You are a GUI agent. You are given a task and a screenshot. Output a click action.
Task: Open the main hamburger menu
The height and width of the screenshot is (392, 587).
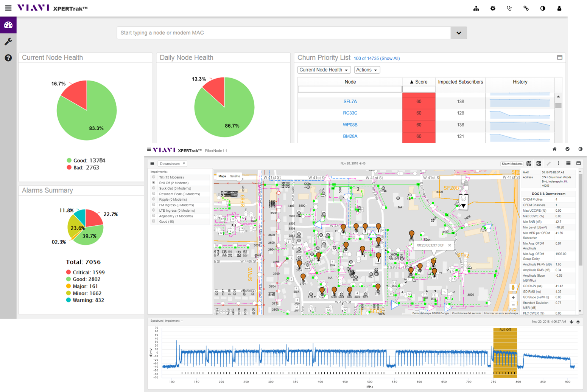8,8
